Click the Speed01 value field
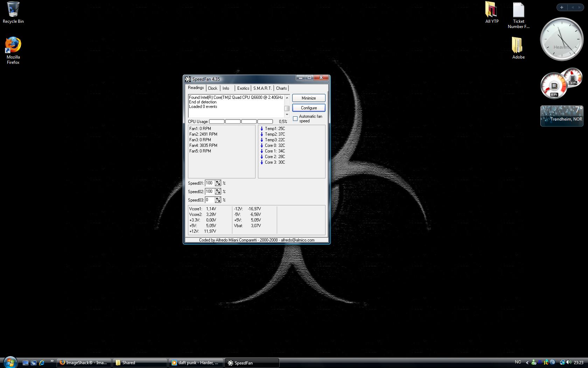588x368 pixels. pos(210,183)
